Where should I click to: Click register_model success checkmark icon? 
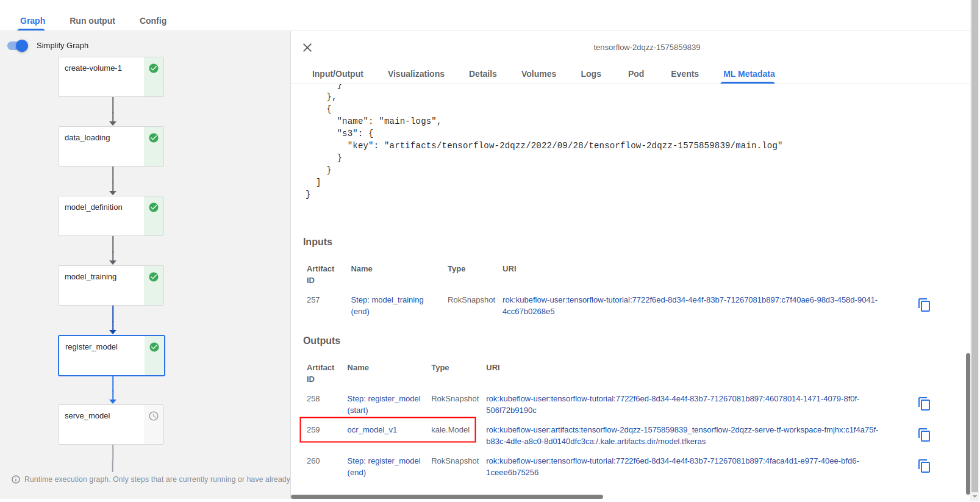point(154,347)
